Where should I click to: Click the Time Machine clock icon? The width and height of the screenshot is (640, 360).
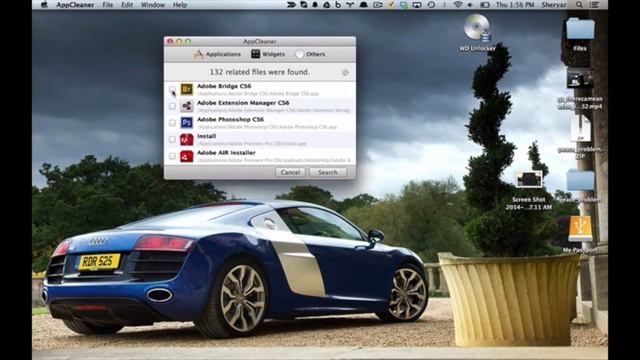(x=431, y=5)
